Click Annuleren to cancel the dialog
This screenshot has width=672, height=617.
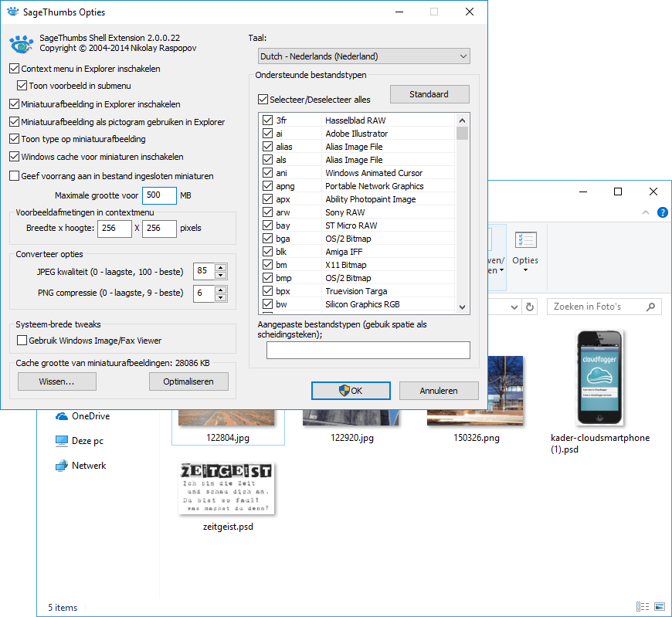pyautogui.click(x=439, y=390)
